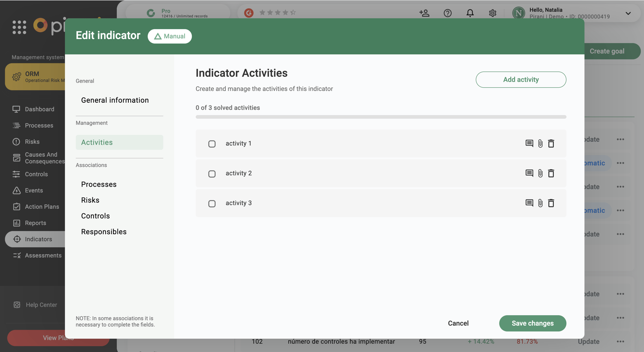Select the Indicators module in the sidebar
This screenshot has width=644, height=352.
[39, 239]
